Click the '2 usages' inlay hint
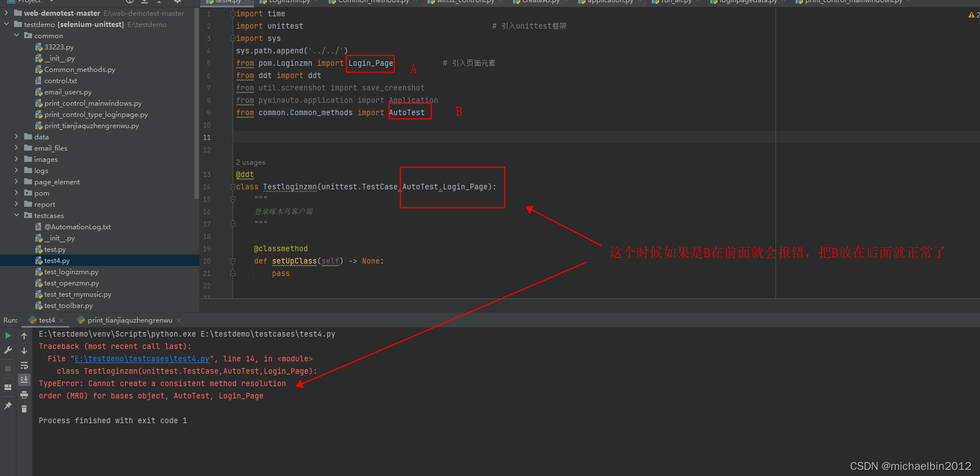 (x=251, y=162)
